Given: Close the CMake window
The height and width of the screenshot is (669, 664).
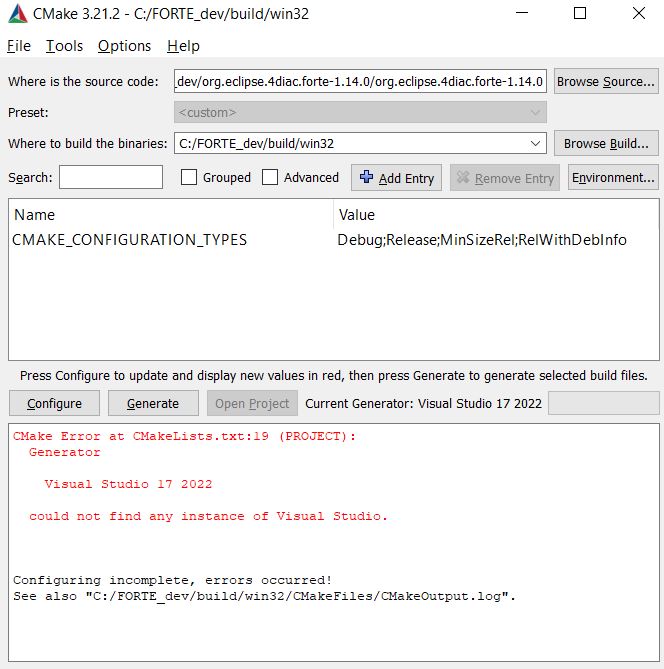Looking at the screenshot, I should point(639,13).
